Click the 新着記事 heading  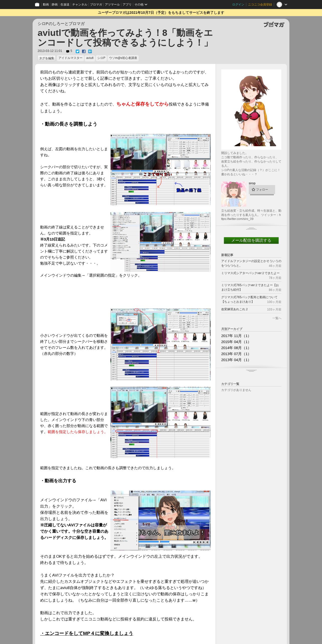tap(227, 255)
